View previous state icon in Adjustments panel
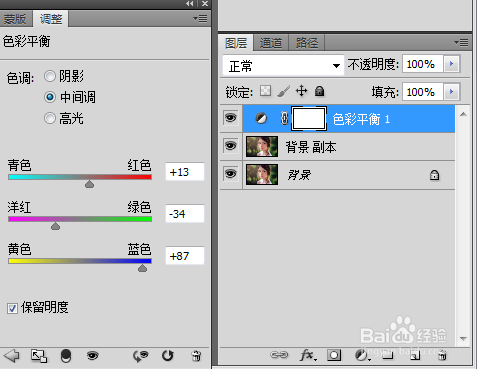The width and height of the screenshot is (477, 369). [x=140, y=356]
